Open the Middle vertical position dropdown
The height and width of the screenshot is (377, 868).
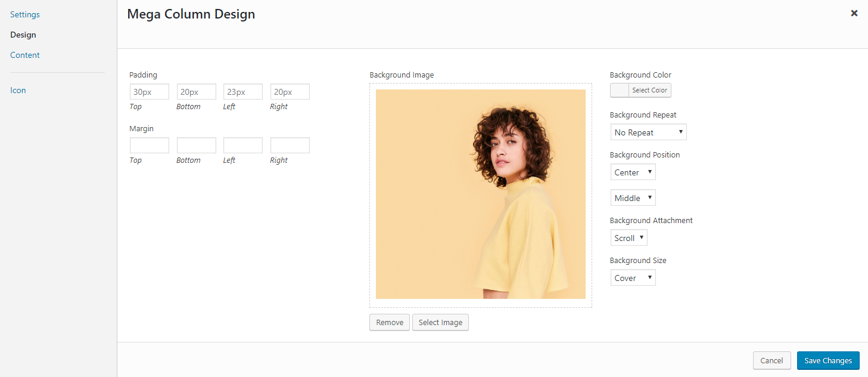pyautogui.click(x=633, y=198)
